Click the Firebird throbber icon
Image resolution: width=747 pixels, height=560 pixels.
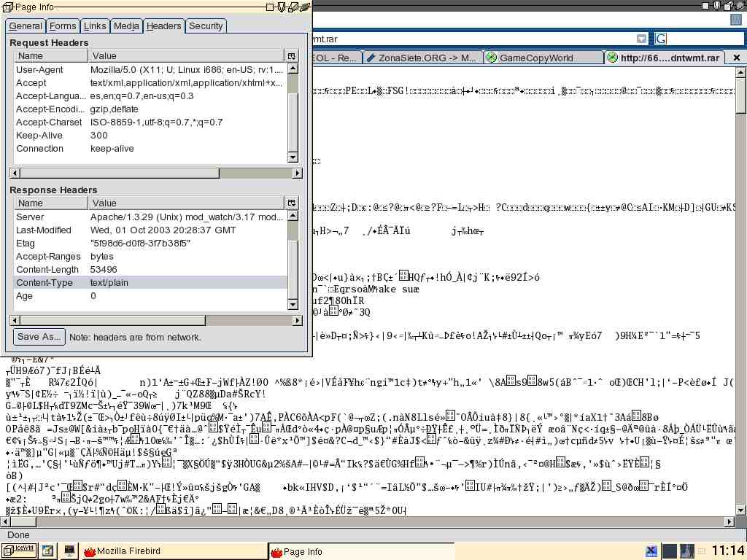(x=736, y=20)
